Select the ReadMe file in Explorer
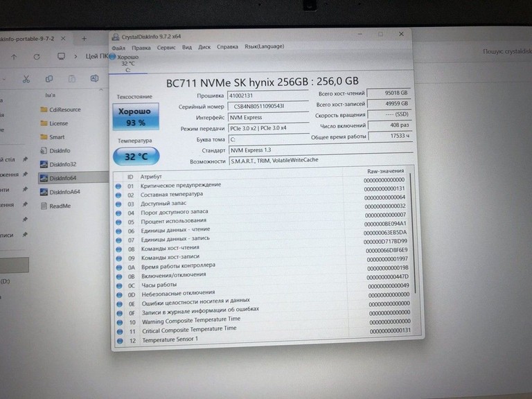 click(x=55, y=206)
